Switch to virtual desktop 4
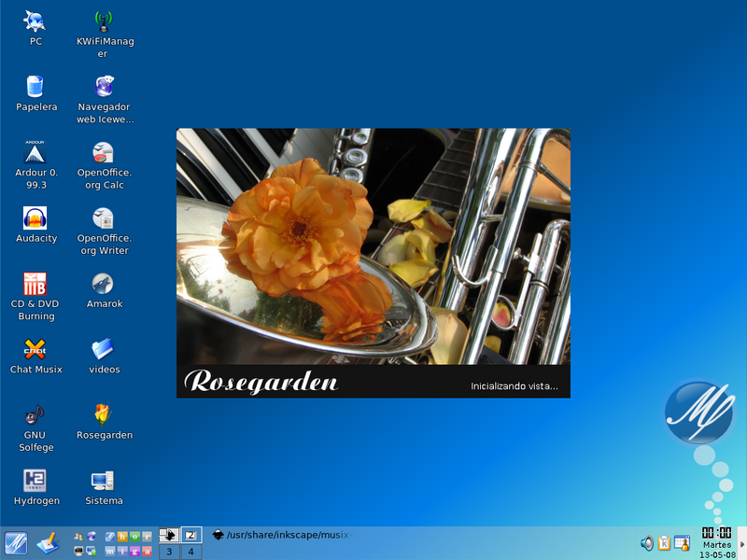747x560 pixels. [x=191, y=550]
